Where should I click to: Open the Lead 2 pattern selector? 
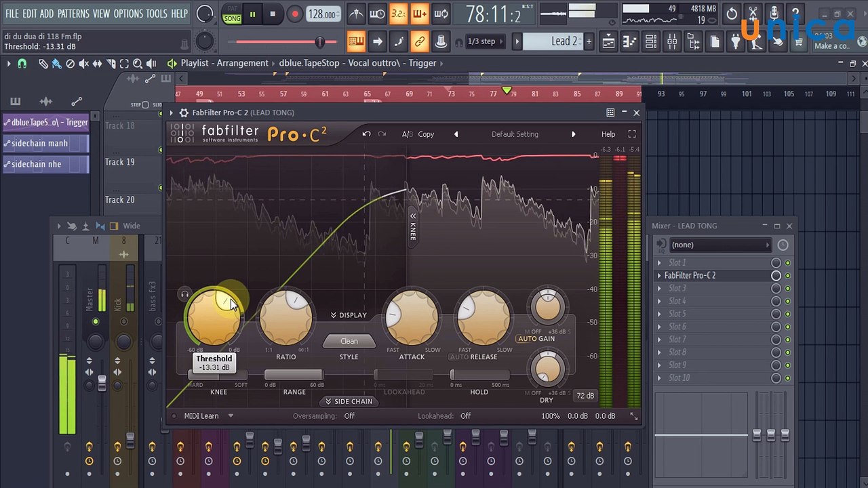point(554,41)
